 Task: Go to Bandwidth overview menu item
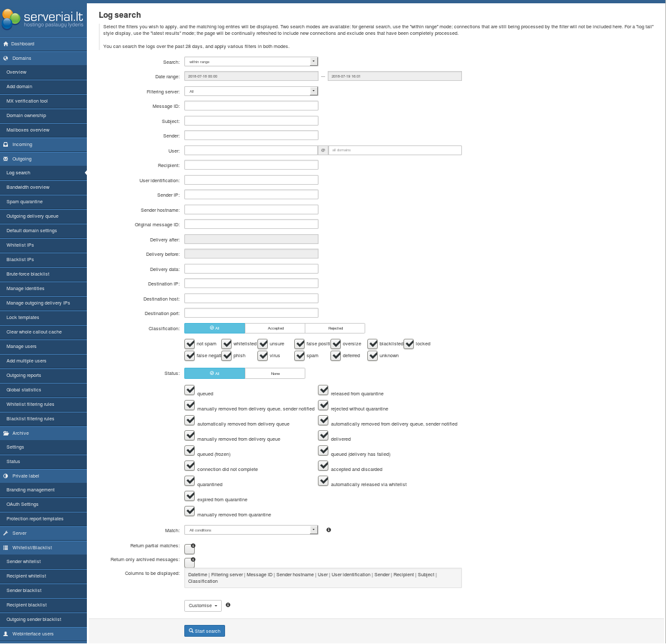tap(28, 187)
